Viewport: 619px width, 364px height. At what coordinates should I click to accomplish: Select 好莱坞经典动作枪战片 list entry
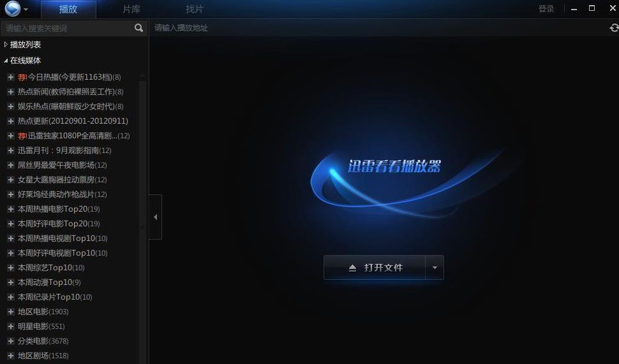click(63, 194)
